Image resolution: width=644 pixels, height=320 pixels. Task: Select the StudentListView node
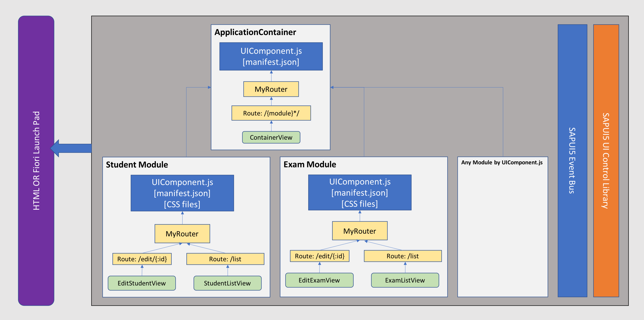pos(227,283)
